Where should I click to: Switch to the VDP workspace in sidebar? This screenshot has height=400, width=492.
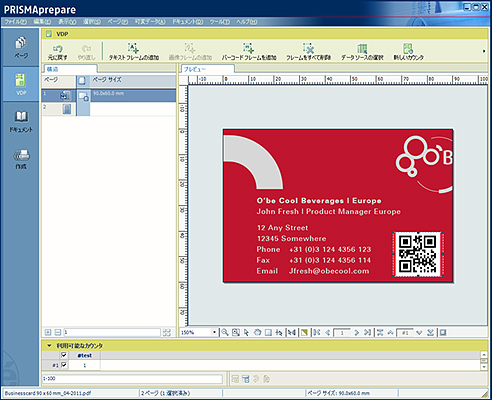click(21, 84)
